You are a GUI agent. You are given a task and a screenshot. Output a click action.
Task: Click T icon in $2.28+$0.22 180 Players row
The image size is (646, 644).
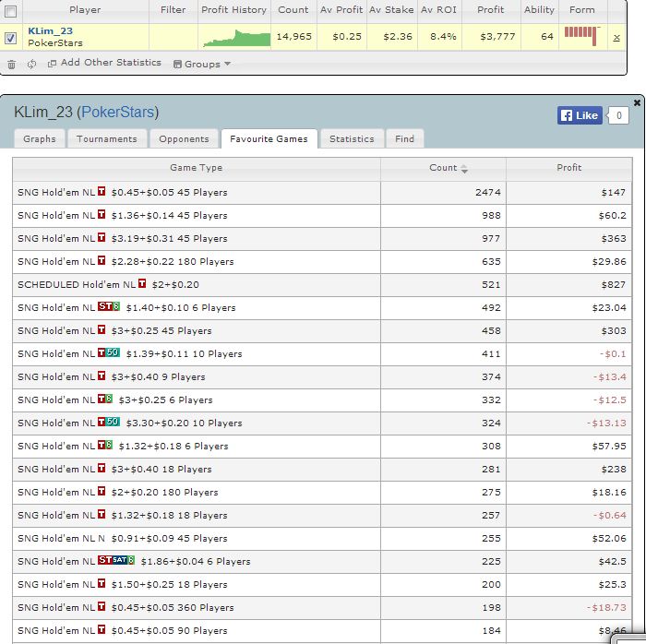click(102, 260)
